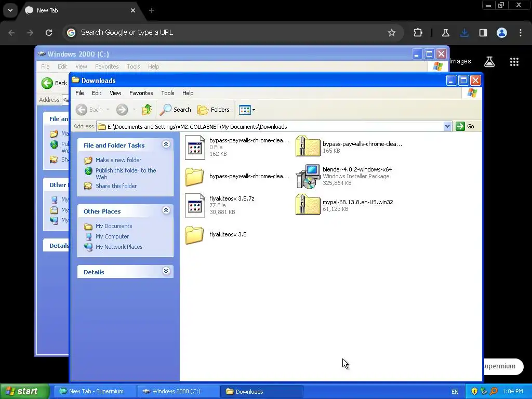The width and height of the screenshot is (532, 399).
Task: Open File menu in Windows 2000 (C:) window
Action: point(45,66)
